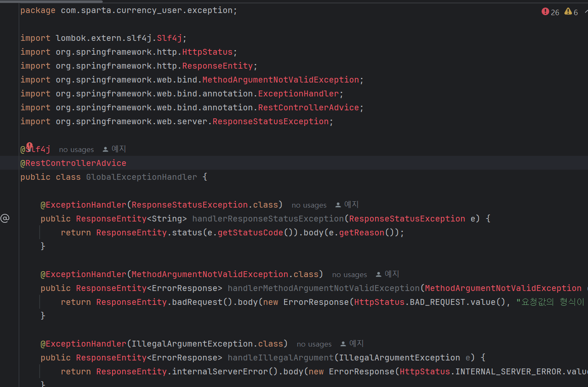Click badRequest() call in the return statement
Viewport: 588px width, 387px height.
pos(202,302)
